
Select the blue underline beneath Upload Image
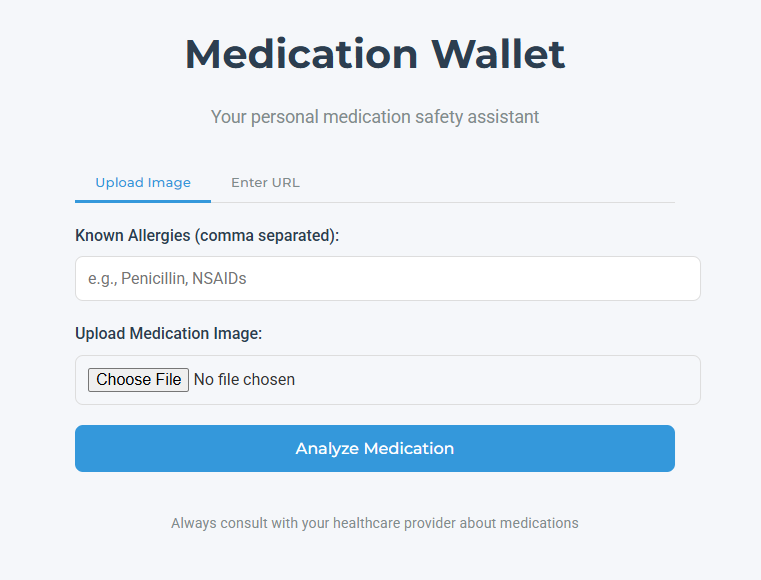click(x=143, y=201)
